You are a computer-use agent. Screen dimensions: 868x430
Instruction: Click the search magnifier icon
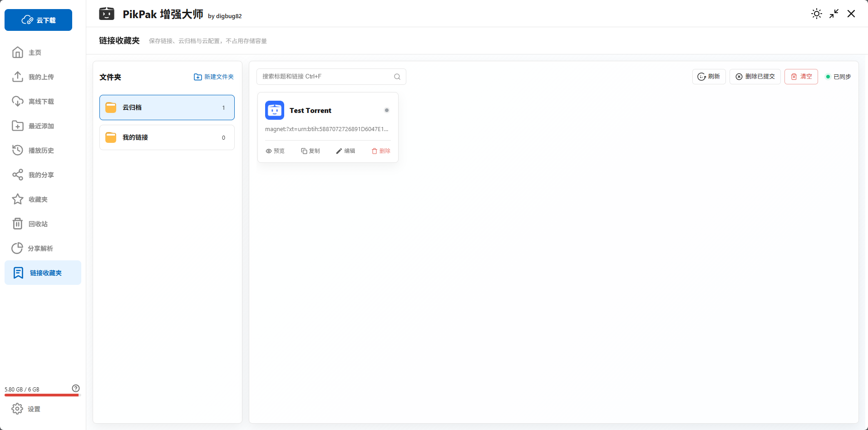(397, 77)
